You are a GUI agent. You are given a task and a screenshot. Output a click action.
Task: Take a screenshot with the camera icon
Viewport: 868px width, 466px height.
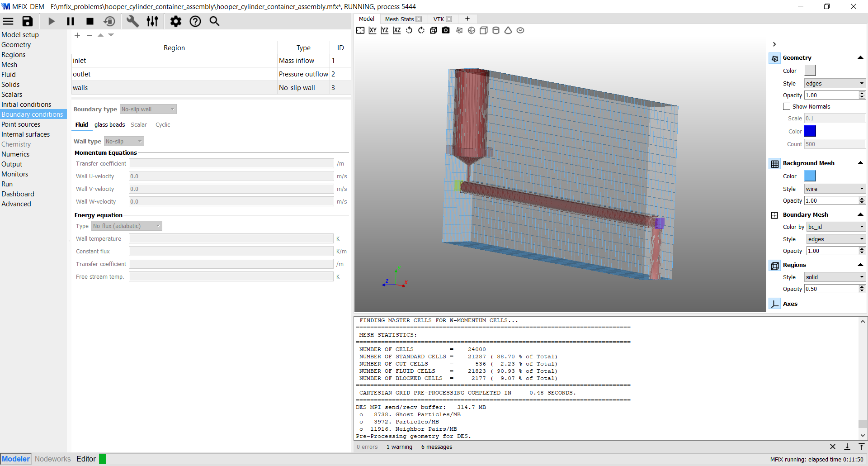point(446,30)
